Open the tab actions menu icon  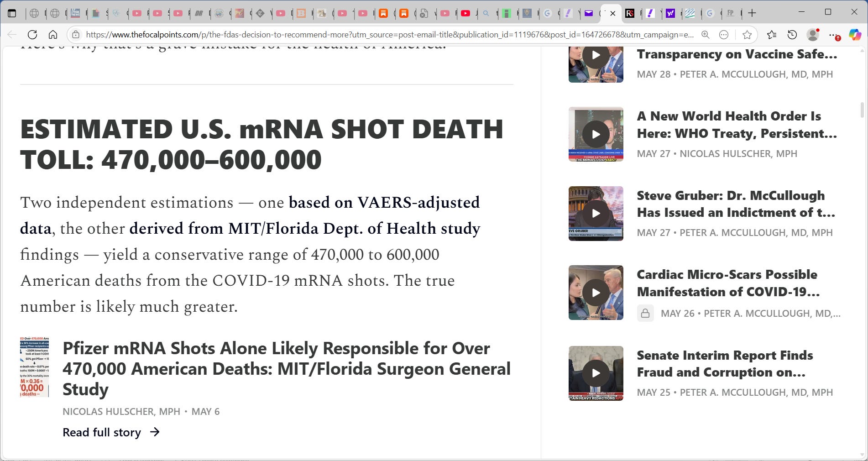click(x=12, y=13)
